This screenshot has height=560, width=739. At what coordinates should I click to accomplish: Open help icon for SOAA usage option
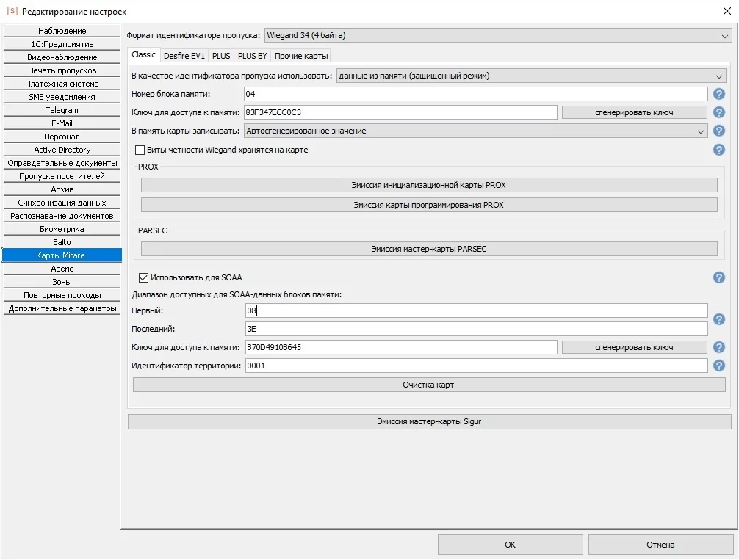(x=719, y=277)
